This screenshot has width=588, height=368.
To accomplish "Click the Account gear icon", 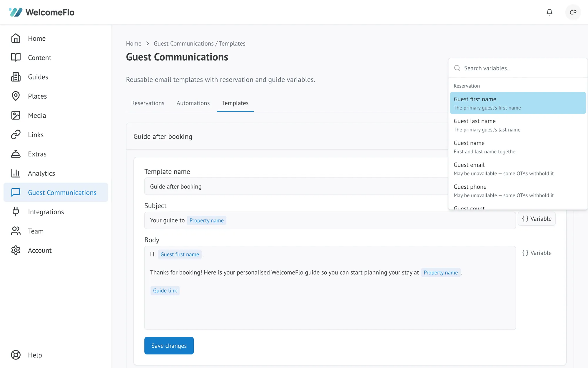I will tap(16, 250).
